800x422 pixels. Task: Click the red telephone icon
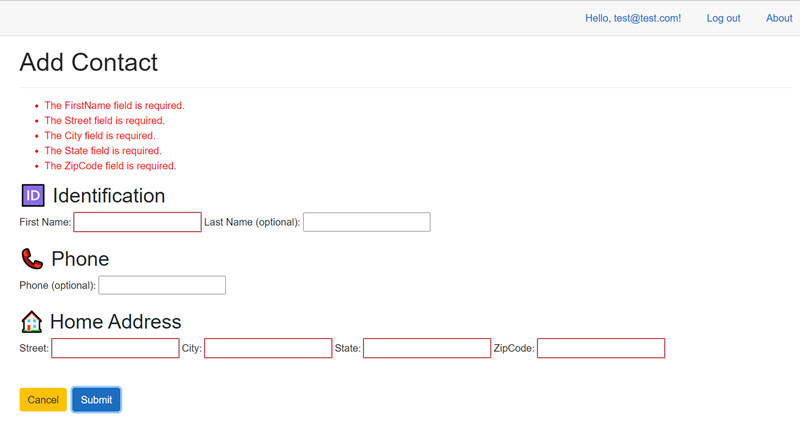pos(32,259)
